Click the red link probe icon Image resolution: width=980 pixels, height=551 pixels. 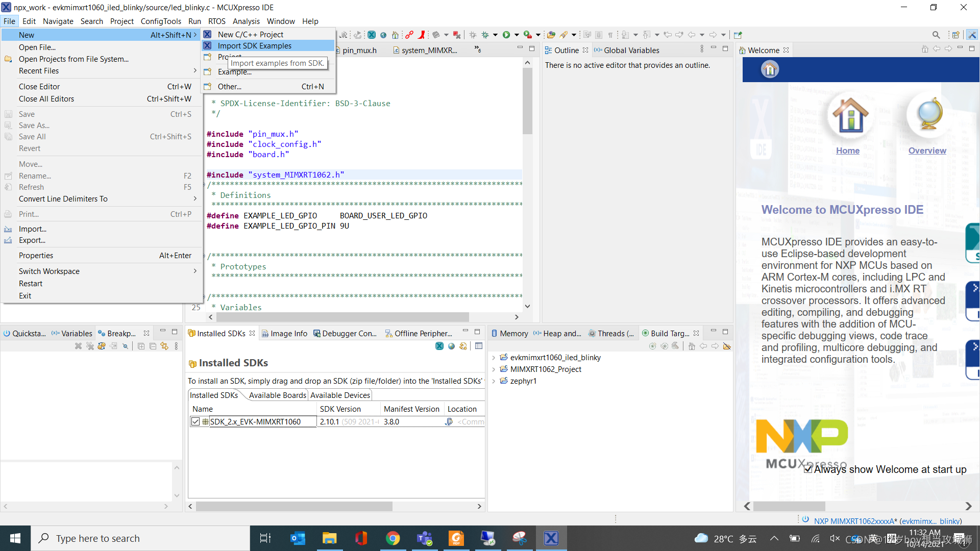[409, 35]
